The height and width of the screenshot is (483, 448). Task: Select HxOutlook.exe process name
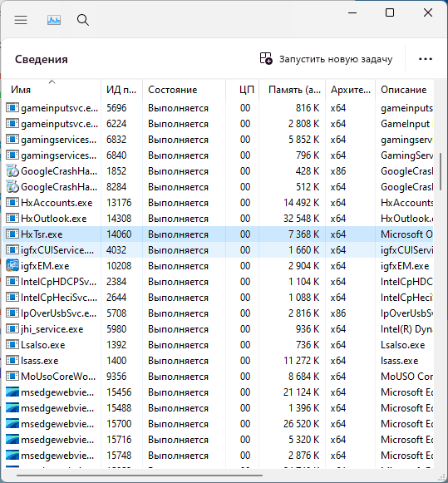point(54,219)
